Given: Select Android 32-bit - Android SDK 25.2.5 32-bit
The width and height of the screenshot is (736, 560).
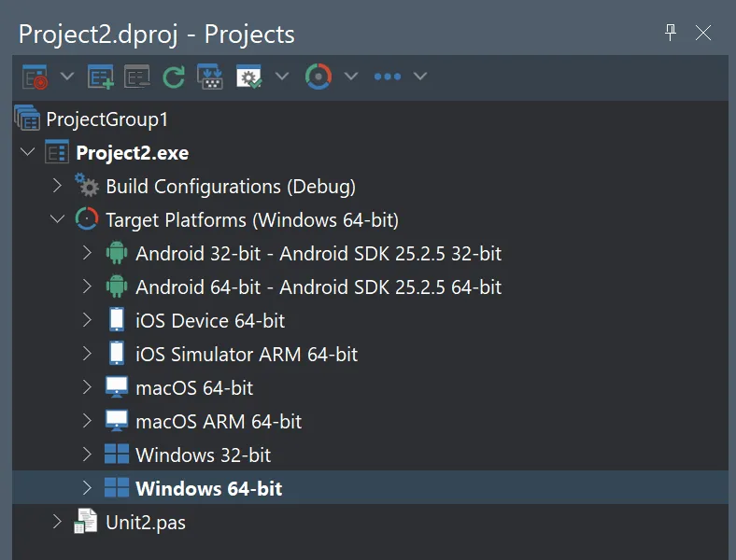Looking at the screenshot, I should click(x=318, y=254).
